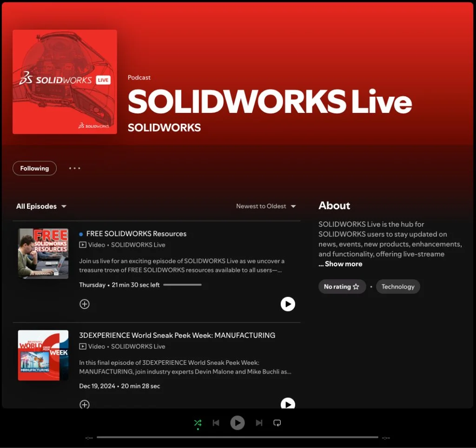
Task: Open the Technology category tag
Action: click(398, 287)
